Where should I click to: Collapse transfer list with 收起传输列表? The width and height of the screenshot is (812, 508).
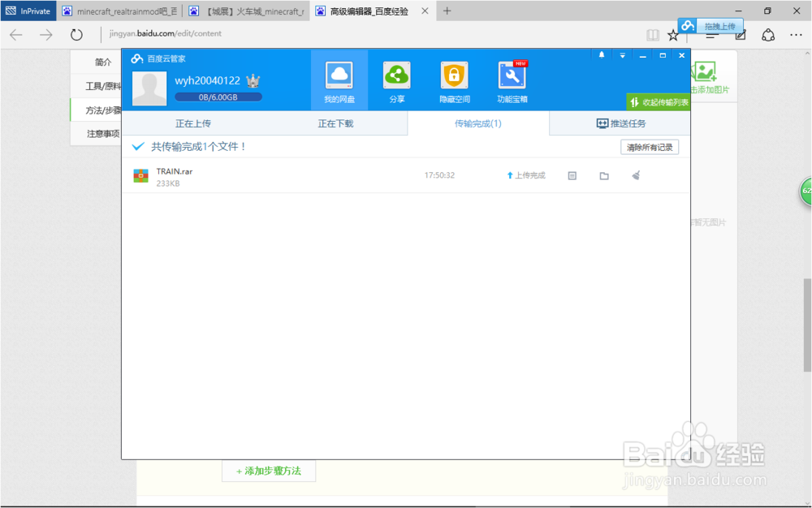tap(659, 102)
